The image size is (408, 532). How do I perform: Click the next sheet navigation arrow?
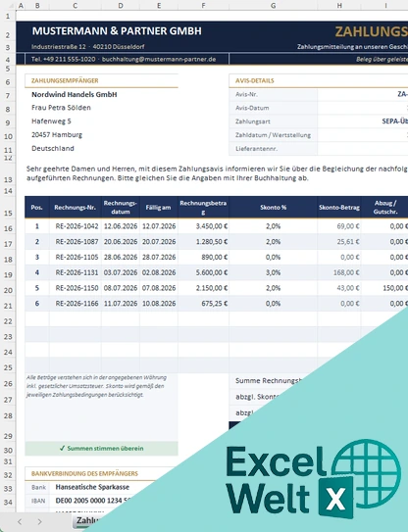39,521
